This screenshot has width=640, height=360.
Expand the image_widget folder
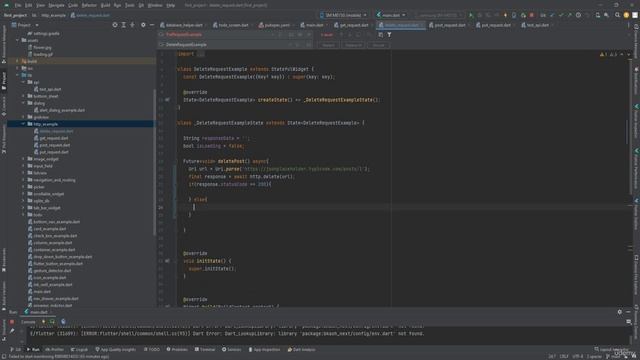coord(23,159)
